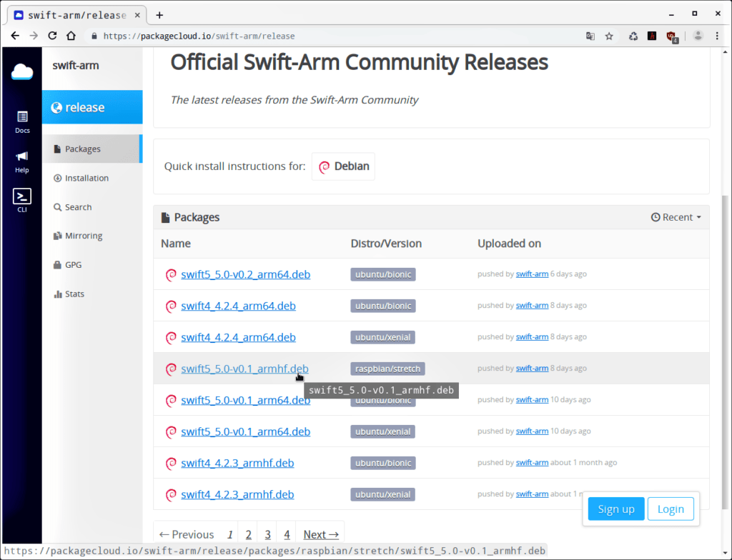
Task: Open swift5_5.0-v0.2_arm64.deb package link
Action: (x=245, y=274)
